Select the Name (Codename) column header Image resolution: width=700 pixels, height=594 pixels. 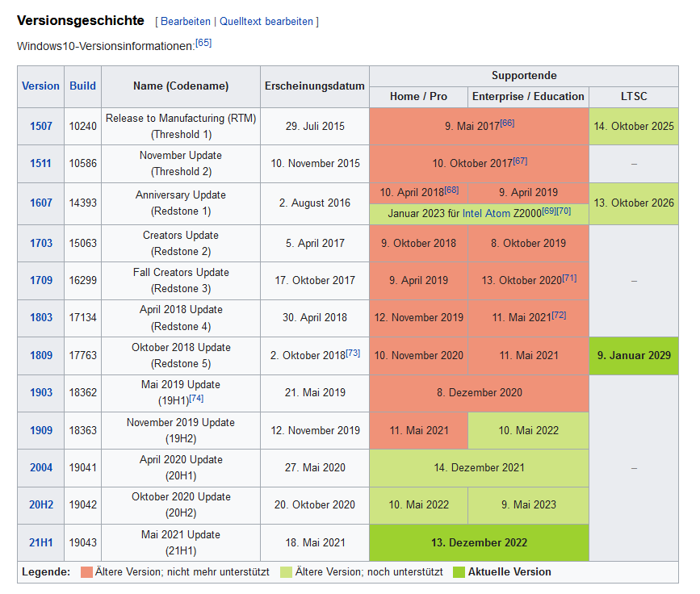pos(181,86)
